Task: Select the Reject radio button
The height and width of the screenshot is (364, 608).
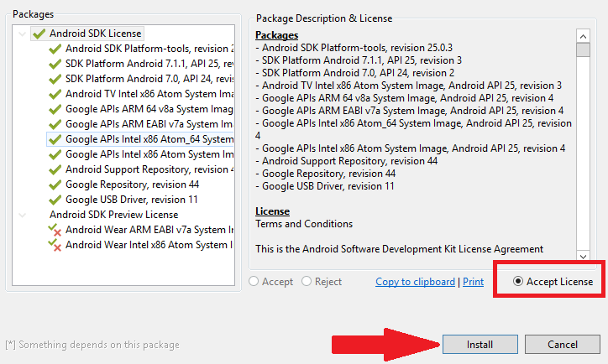Action: click(x=307, y=281)
